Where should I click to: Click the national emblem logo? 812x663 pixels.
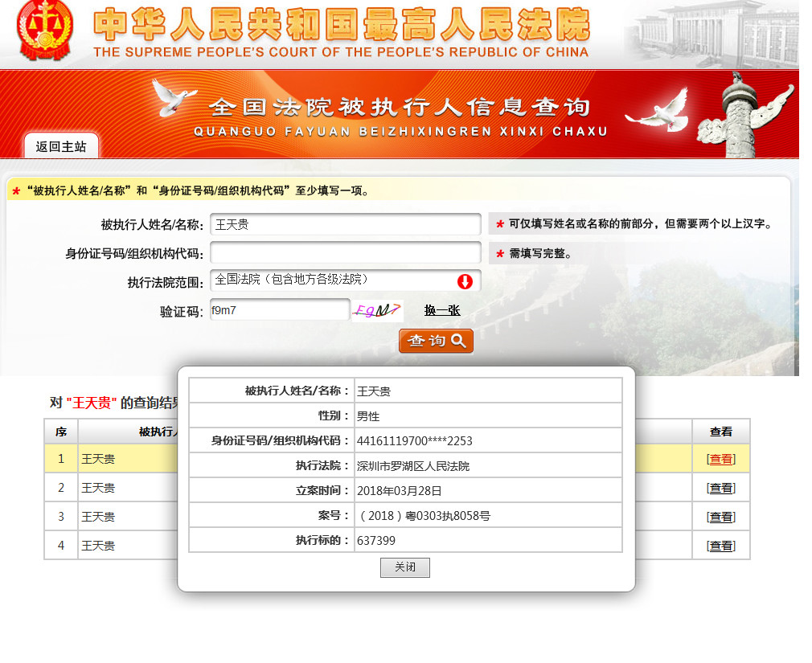pyautogui.click(x=45, y=31)
